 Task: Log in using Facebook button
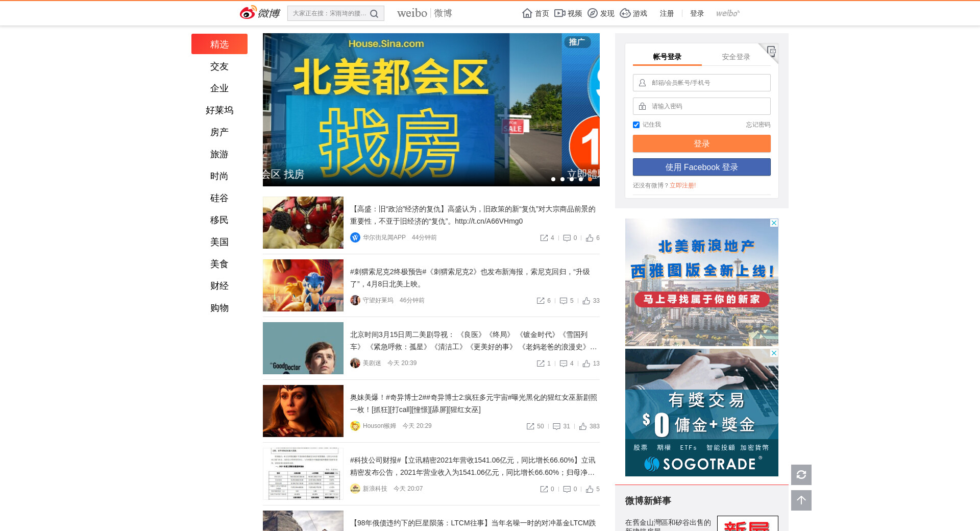coord(701,167)
